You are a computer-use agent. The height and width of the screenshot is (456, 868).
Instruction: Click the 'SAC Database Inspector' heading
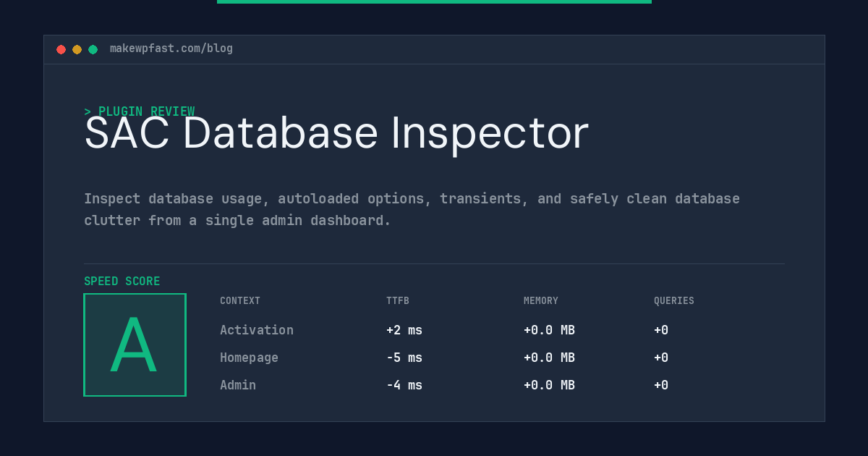click(x=336, y=133)
